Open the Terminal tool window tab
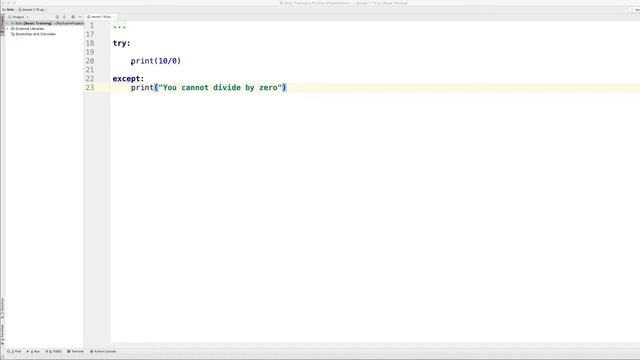Viewport: 640px width, 360px height. pos(76,351)
